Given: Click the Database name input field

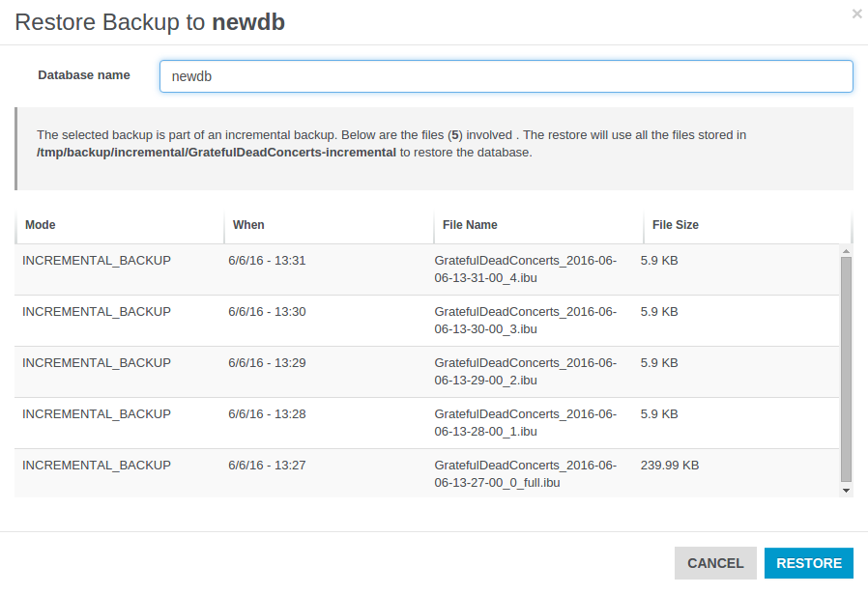Looking at the screenshot, I should [506, 76].
